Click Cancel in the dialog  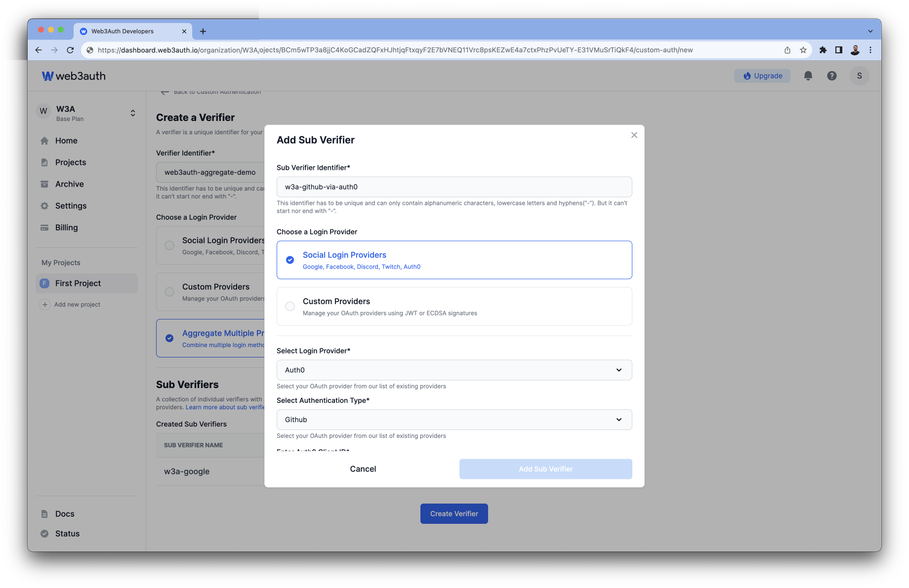tap(363, 469)
